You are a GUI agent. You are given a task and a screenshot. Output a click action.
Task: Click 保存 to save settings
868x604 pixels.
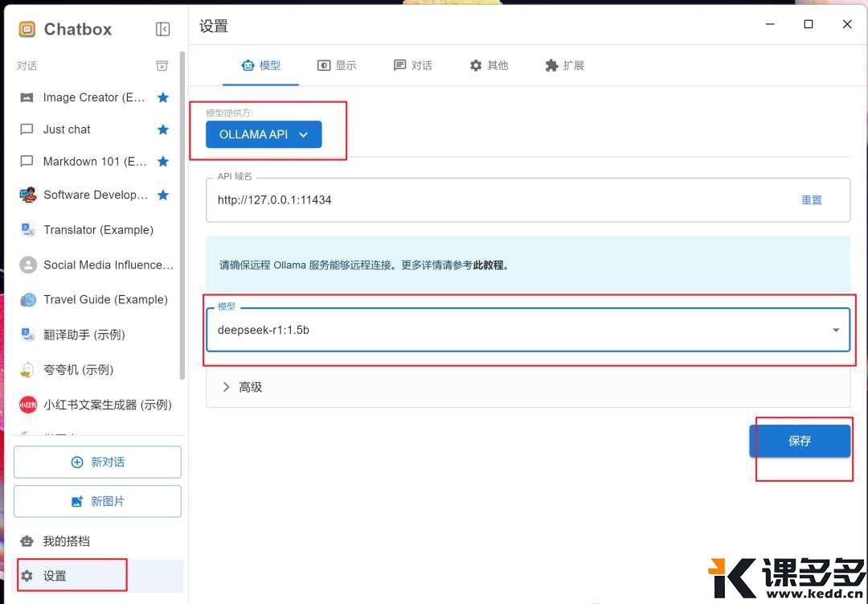coord(800,441)
